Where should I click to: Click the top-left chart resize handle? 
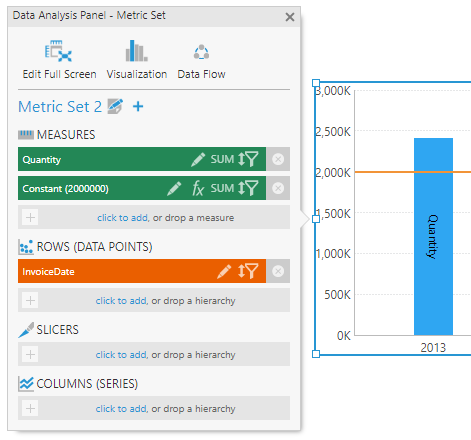(316, 83)
